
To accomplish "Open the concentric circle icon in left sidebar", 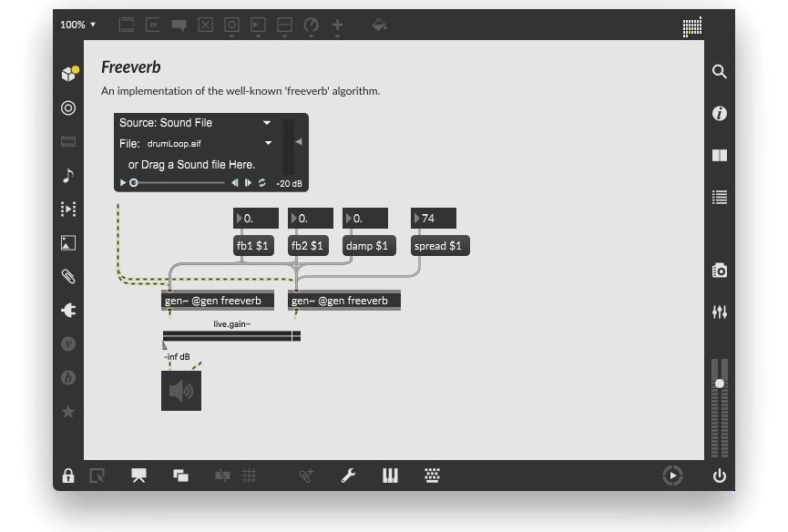I will tap(68, 108).
